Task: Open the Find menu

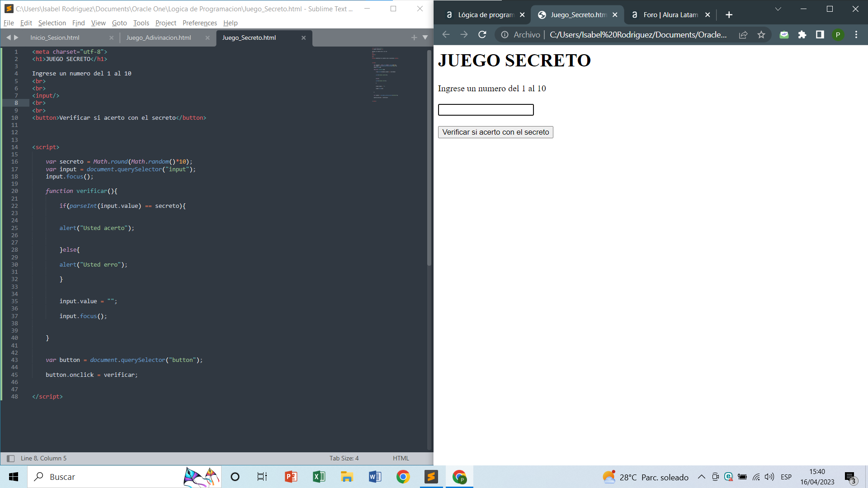Action: [79, 23]
